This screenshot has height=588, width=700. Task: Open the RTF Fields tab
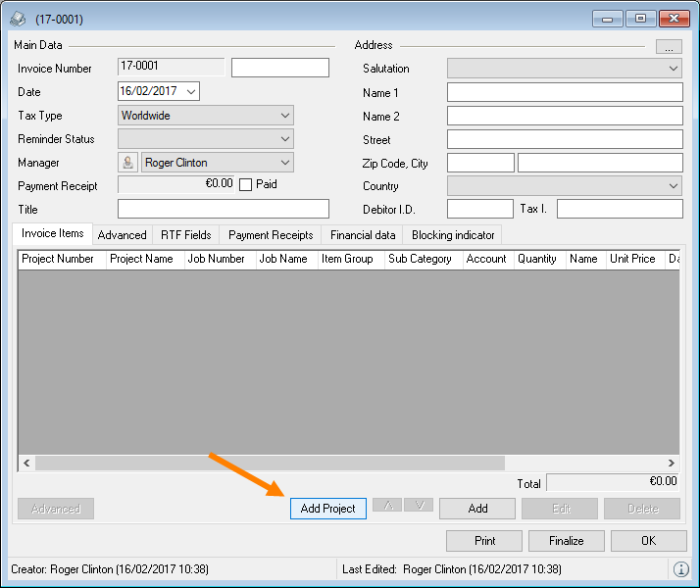[x=186, y=235]
